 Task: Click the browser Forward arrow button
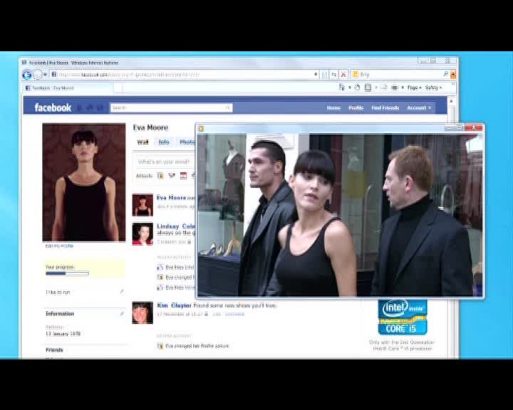[38, 75]
